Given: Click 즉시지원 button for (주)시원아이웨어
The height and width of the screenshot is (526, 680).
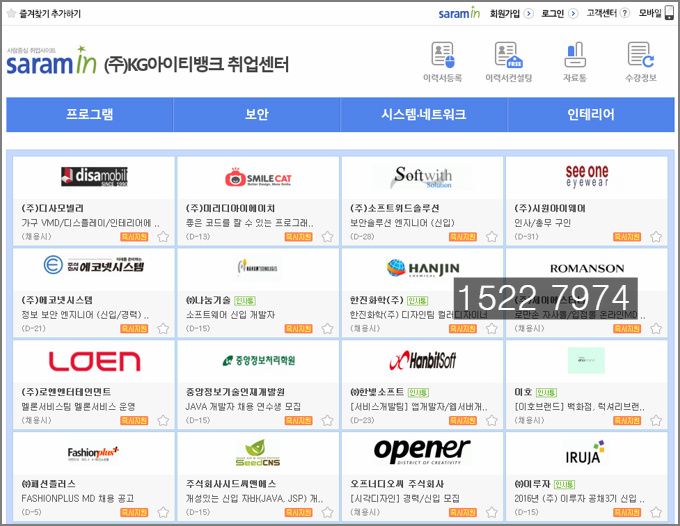Looking at the screenshot, I should 627,237.
